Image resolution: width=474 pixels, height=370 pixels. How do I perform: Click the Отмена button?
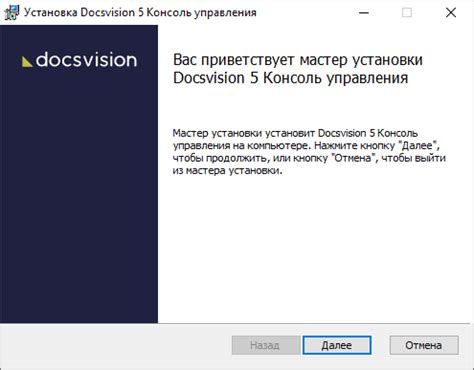(x=424, y=345)
